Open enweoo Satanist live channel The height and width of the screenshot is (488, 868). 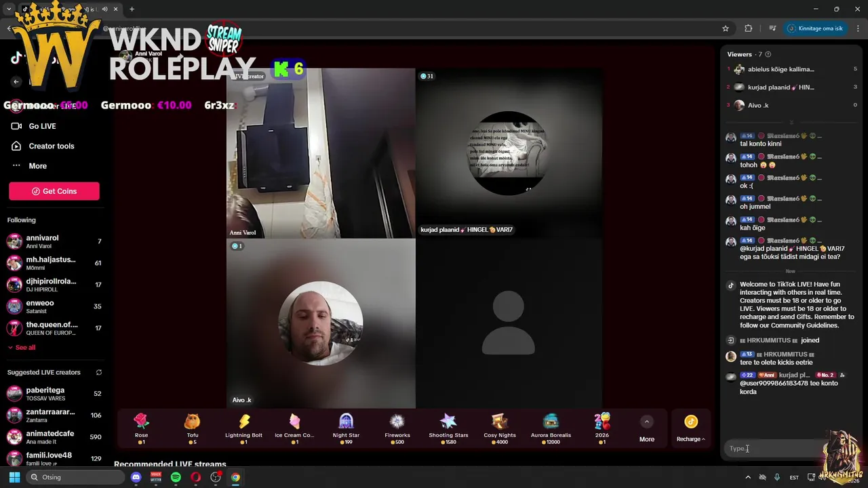tap(54, 306)
